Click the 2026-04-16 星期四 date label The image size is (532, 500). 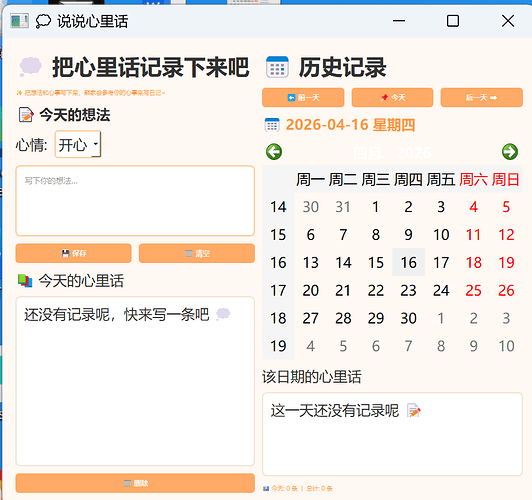click(350, 125)
